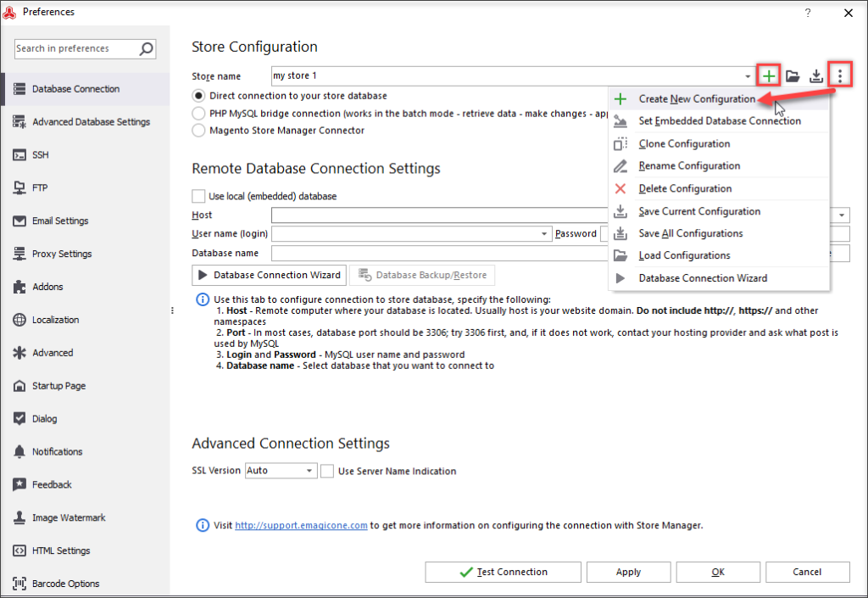Image resolution: width=868 pixels, height=598 pixels.
Task: Open Image Watermark settings section
Action: point(69,517)
